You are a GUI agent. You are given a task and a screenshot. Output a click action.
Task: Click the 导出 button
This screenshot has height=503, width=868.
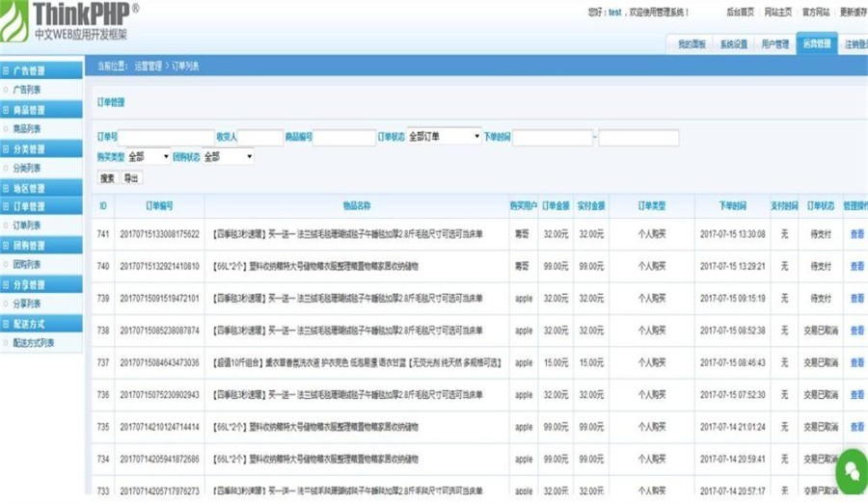131,177
